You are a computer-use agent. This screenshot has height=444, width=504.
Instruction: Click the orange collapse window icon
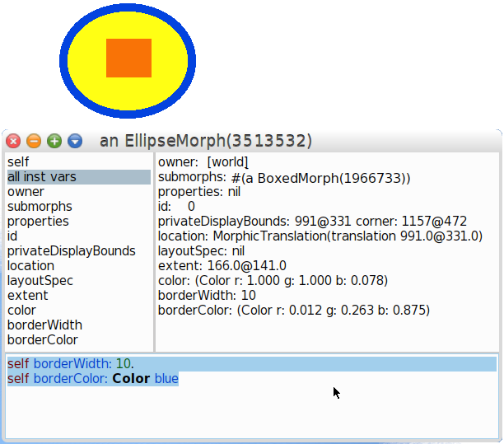click(x=34, y=141)
